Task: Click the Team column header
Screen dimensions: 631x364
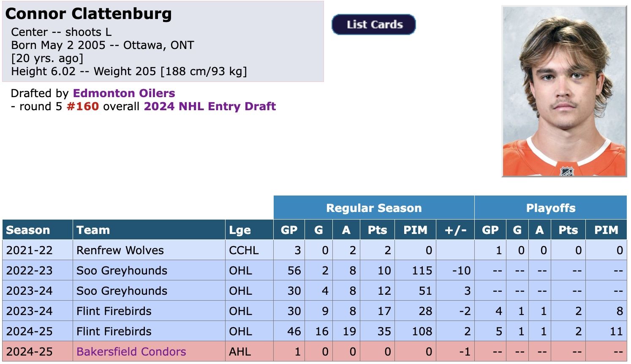Action: (x=93, y=230)
